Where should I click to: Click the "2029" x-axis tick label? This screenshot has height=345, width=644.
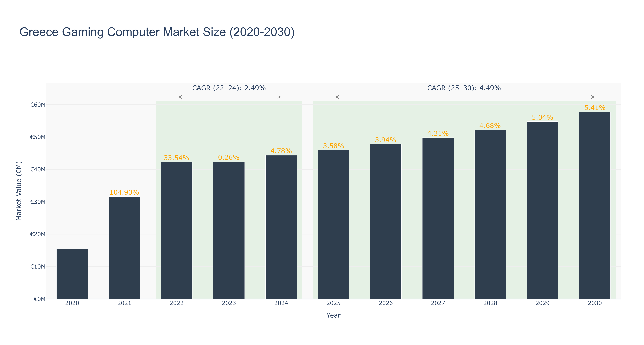(x=542, y=303)
